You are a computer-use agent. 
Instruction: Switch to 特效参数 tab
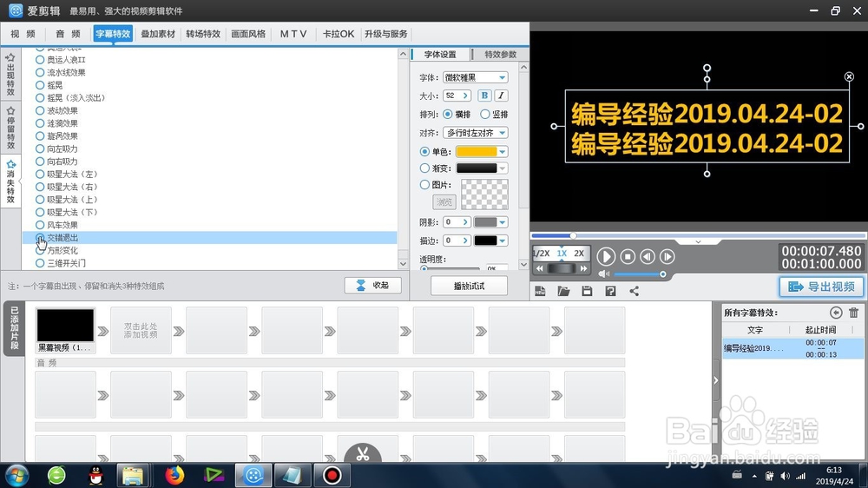501,55
